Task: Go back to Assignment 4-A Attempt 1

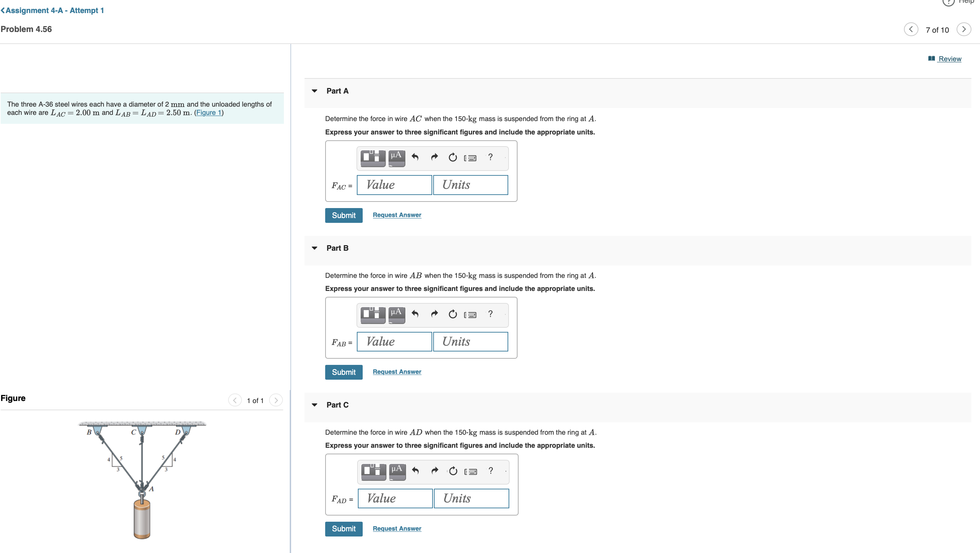Action: click(x=53, y=10)
